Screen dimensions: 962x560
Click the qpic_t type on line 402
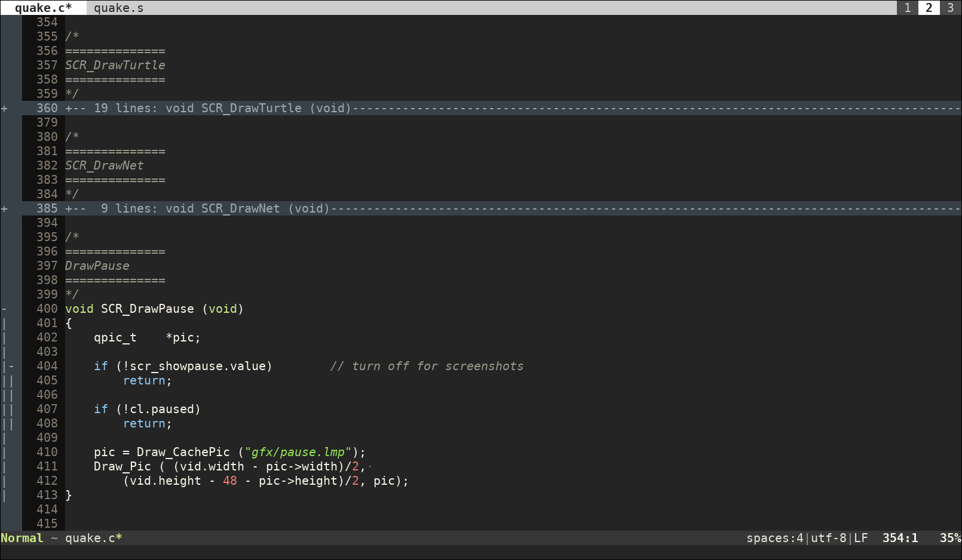pos(115,337)
